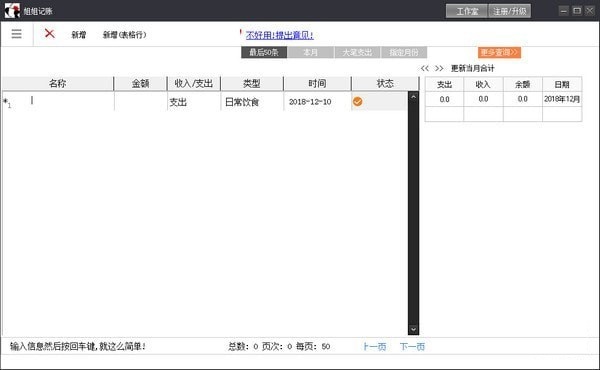The width and height of the screenshot is (600, 370).
Task: Click the orange 更多查询>> button
Action: (x=499, y=52)
